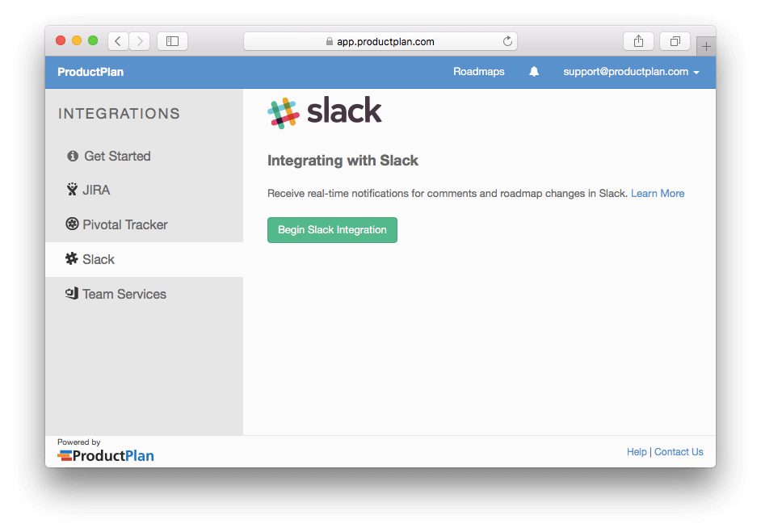Click Begin Slack Integration button
Viewport: 761px width, 532px height.
[x=333, y=230]
